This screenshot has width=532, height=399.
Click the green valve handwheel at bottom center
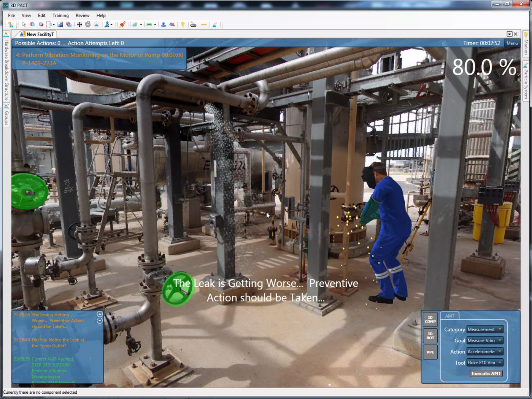coord(178,290)
